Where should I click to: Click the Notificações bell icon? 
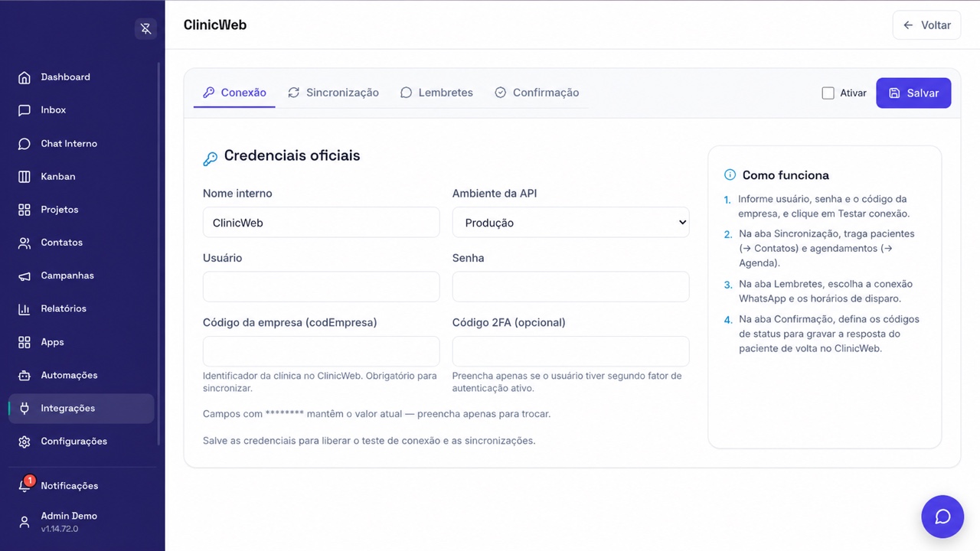pos(24,486)
